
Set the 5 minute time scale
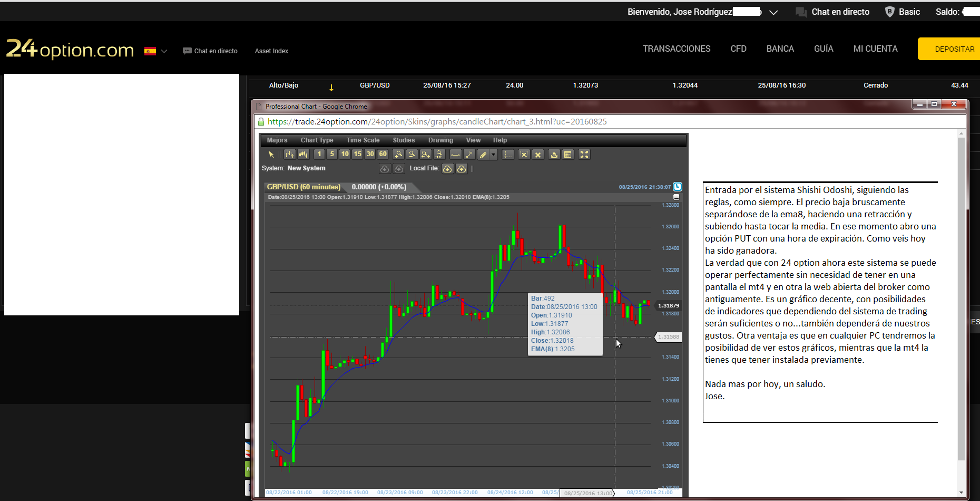(x=332, y=155)
